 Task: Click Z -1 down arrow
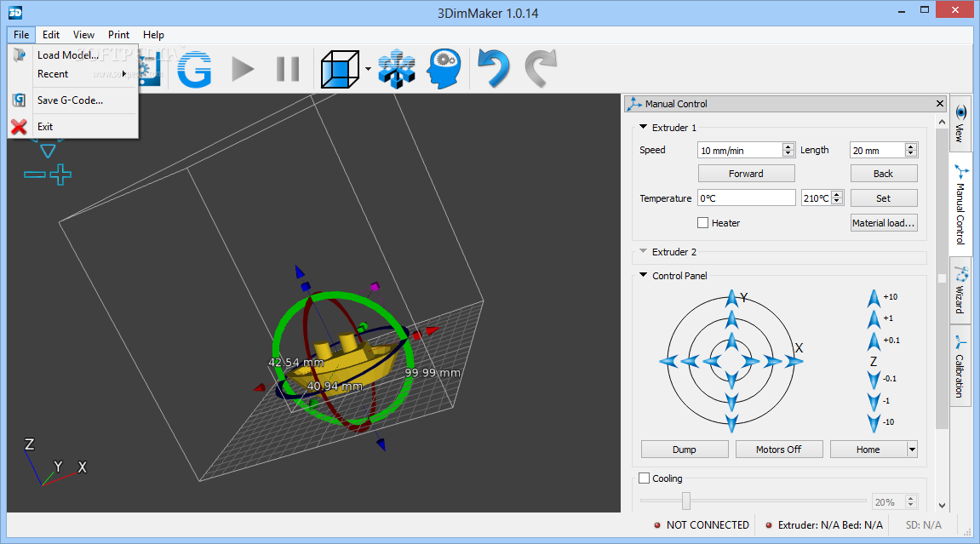874,402
